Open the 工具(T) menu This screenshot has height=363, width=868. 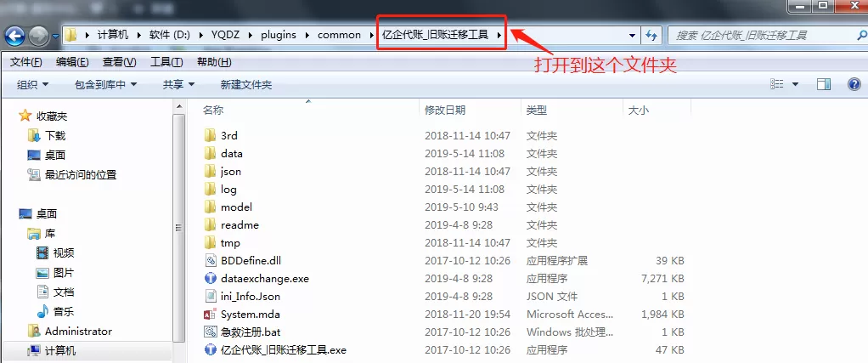click(166, 62)
